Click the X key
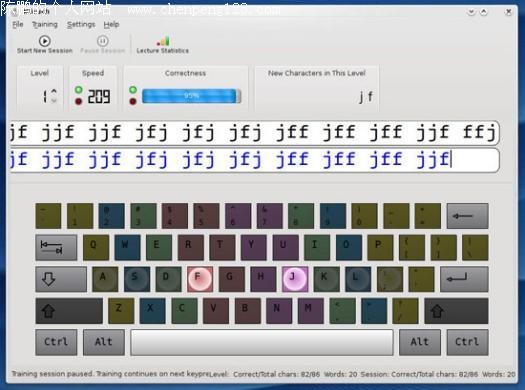Screen dimensions: 525x390 [152, 311]
